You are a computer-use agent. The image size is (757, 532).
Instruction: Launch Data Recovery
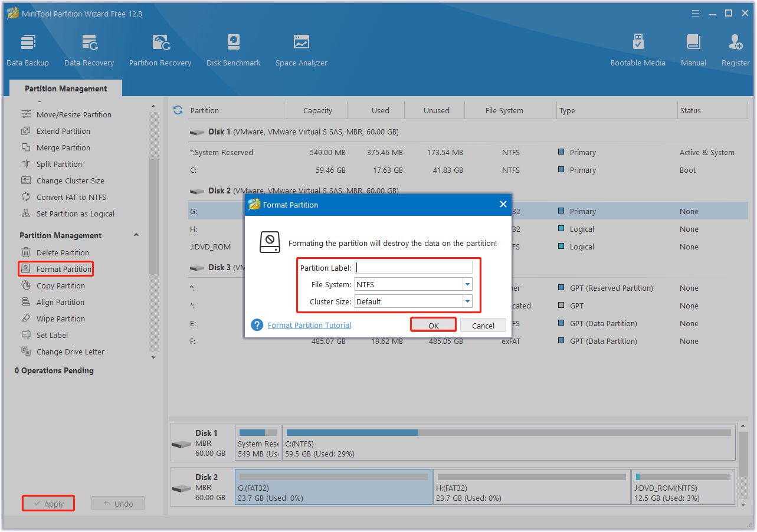(89, 48)
